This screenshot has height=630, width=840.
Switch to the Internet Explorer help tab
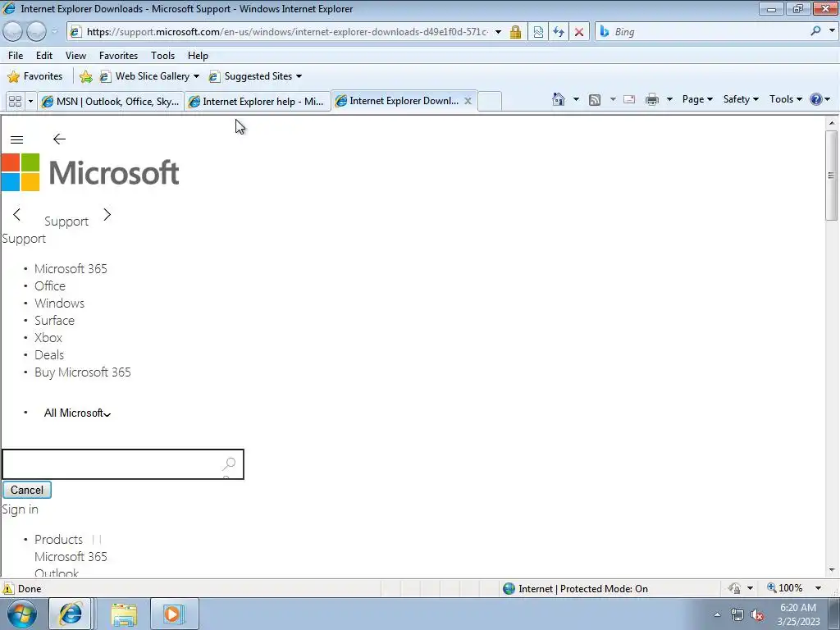[x=257, y=101]
